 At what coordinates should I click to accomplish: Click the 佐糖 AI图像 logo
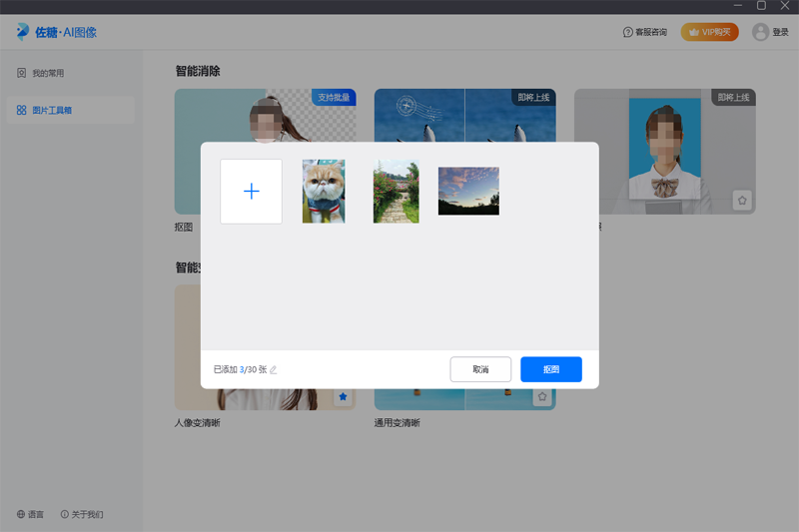57,32
